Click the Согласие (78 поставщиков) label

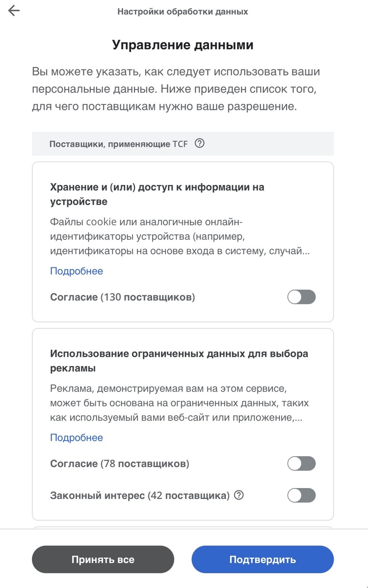[x=119, y=464]
